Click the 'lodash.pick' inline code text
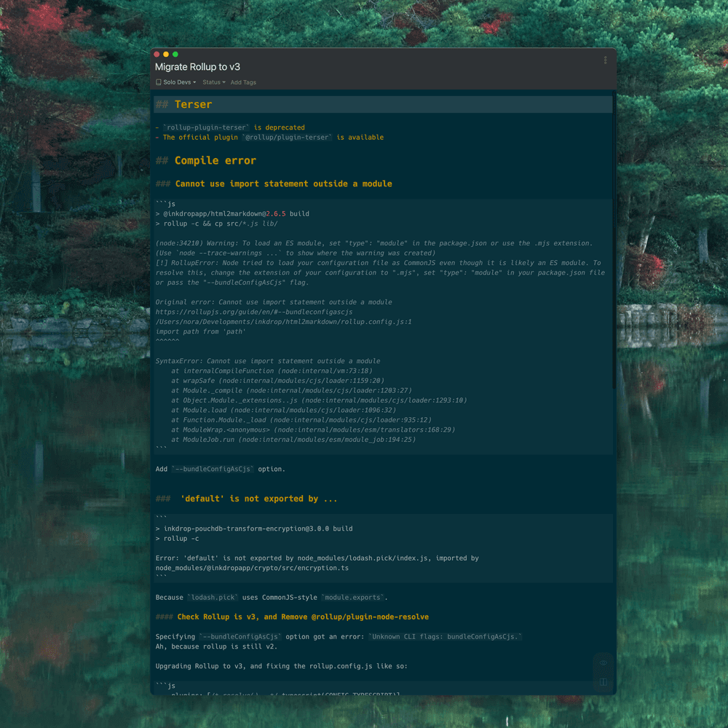728x728 pixels. point(213,598)
